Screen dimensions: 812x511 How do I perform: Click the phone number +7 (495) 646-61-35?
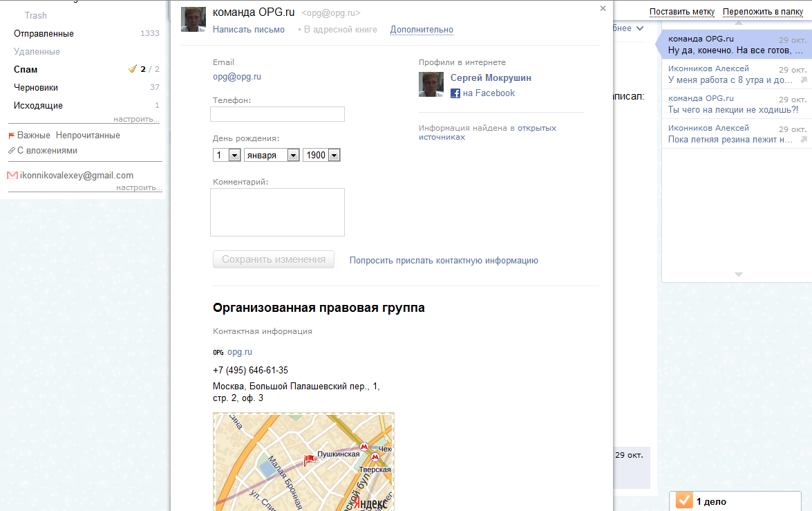(x=250, y=371)
